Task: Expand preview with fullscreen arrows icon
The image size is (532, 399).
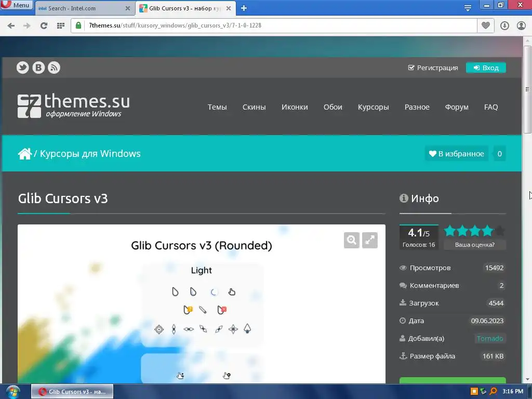Action: (x=370, y=240)
